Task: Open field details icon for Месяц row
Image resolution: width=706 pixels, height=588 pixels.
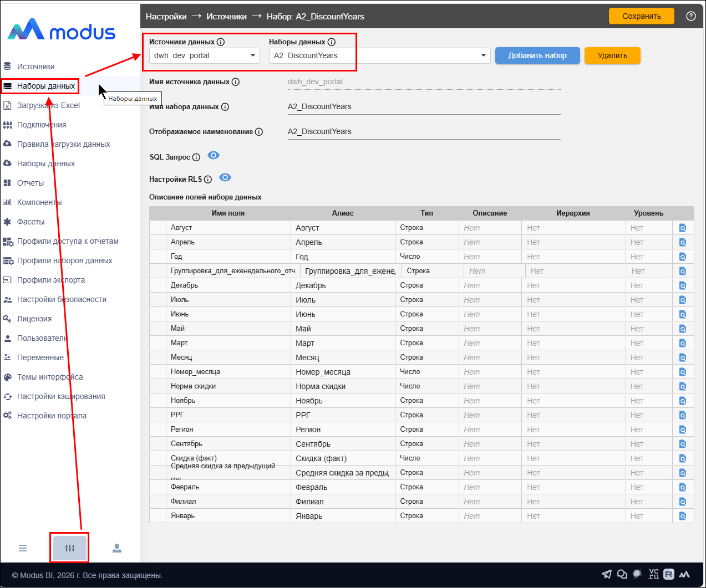Action: pos(683,357)
